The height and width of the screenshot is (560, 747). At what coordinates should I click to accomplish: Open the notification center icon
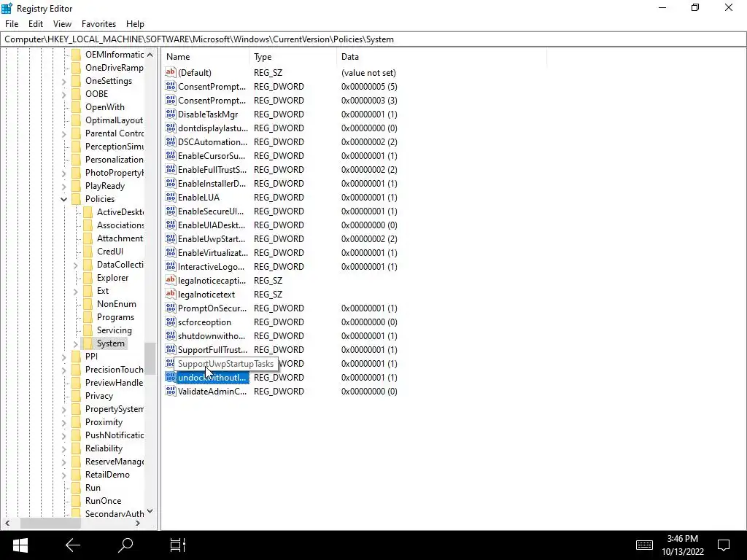pos(724,545)
